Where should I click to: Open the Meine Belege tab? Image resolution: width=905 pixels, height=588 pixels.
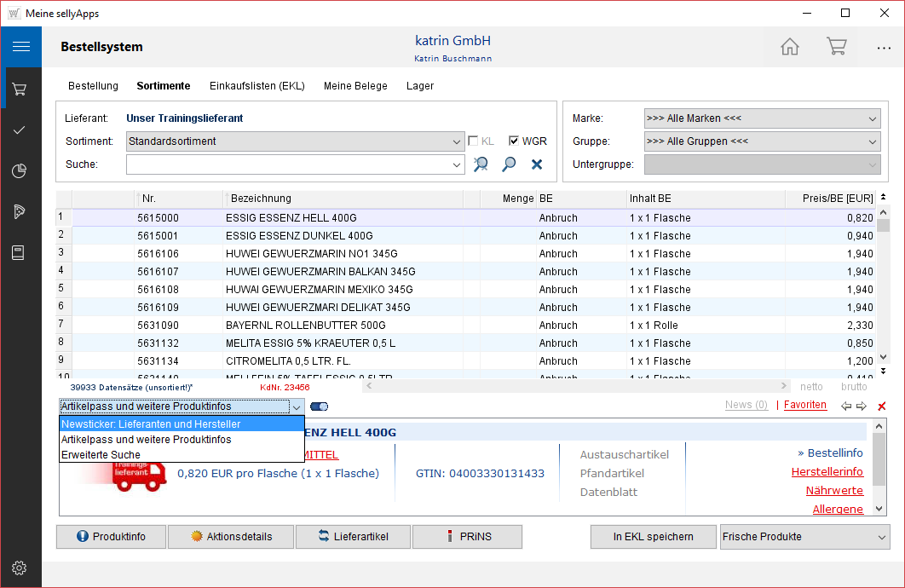pyautogui.click(x=355, y=86)
